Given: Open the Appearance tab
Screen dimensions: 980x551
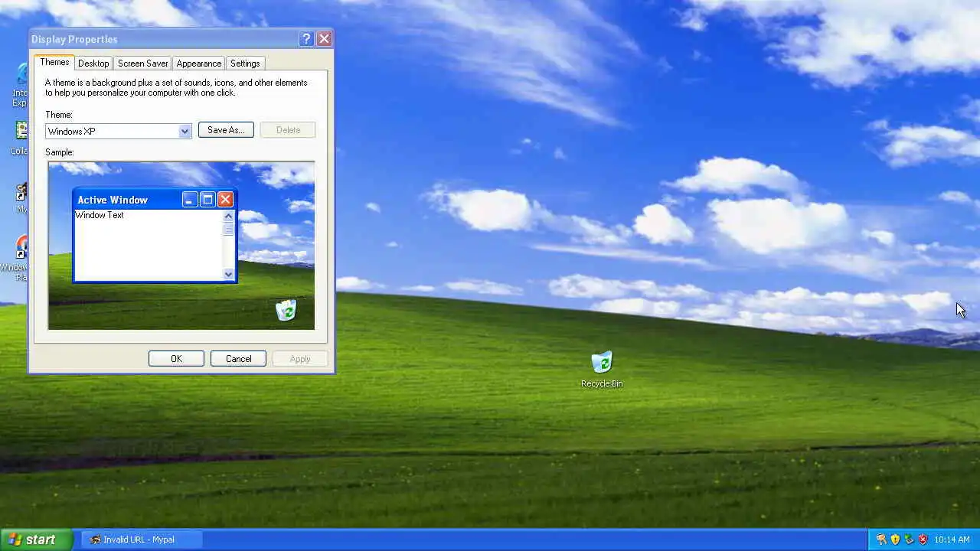Looking at the screenshot, I should pos(199,64).
